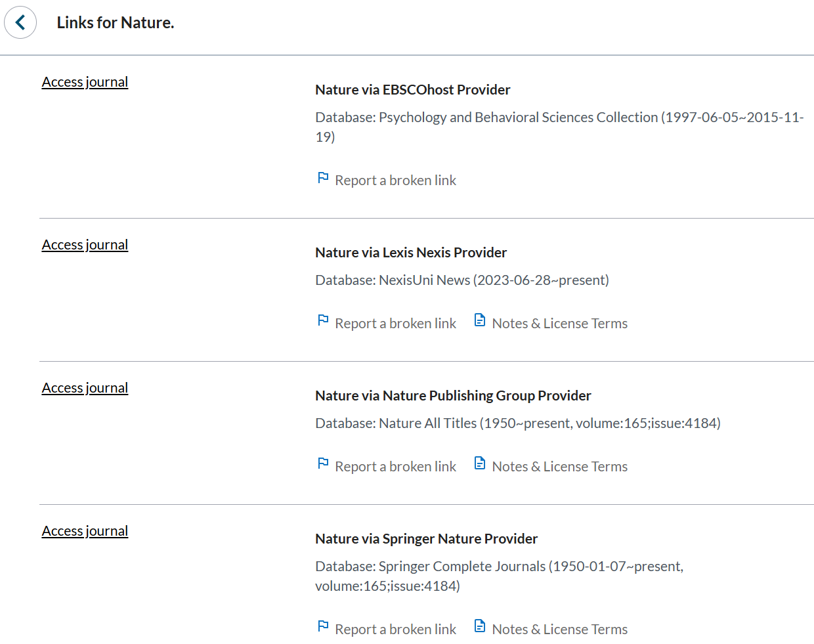Click the document icon for Springer Nature license notes
Image resolution: width=814 pixels, height=644 pixels.
tap(480, 627)
